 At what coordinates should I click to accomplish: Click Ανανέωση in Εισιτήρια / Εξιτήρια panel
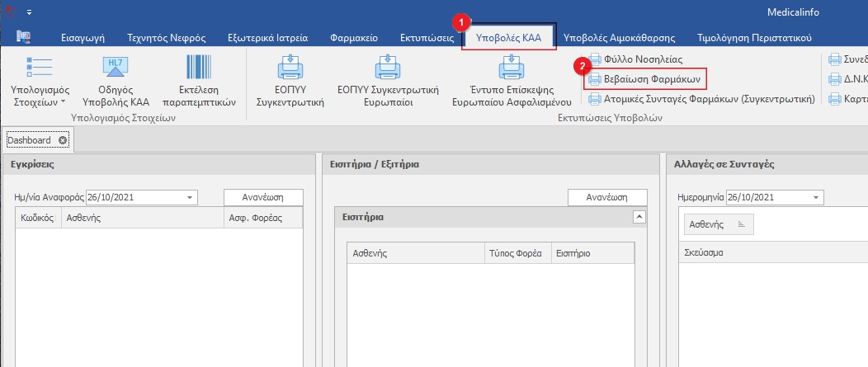click(x=607, y=198)
